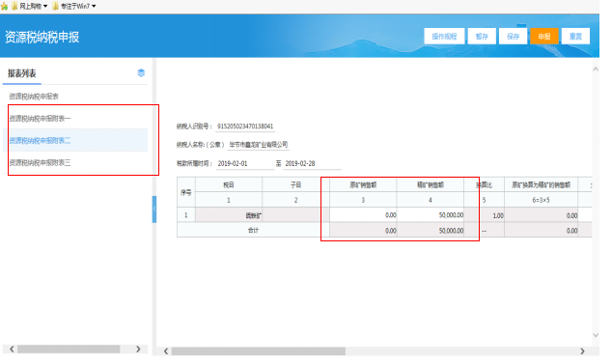Select the 报表列表 tab heading

[22, 73]
